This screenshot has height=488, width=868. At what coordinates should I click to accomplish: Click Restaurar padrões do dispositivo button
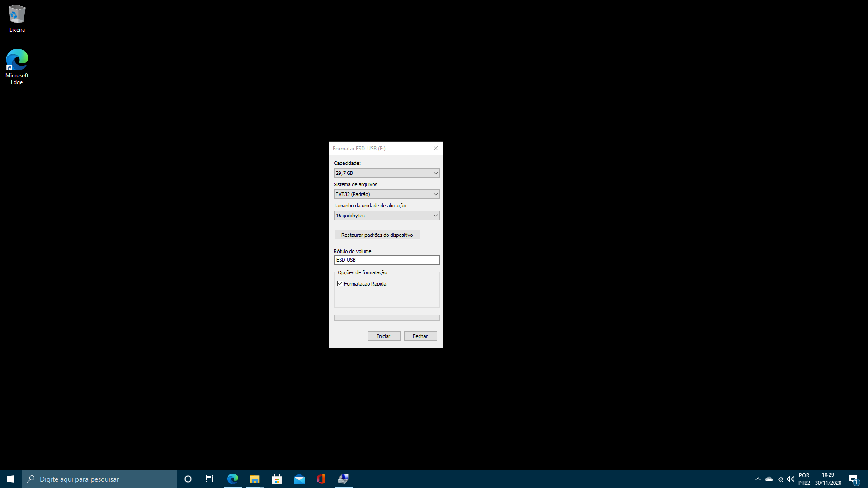pos(377,235)
